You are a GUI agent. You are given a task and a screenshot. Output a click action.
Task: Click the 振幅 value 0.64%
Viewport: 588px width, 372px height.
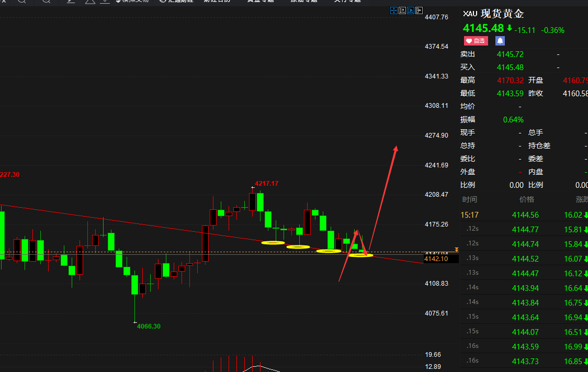click(513, 120)
